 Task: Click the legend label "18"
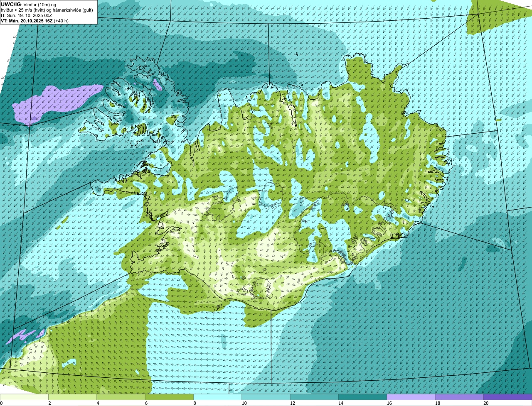pyautogui.click(x=437, y=403)
